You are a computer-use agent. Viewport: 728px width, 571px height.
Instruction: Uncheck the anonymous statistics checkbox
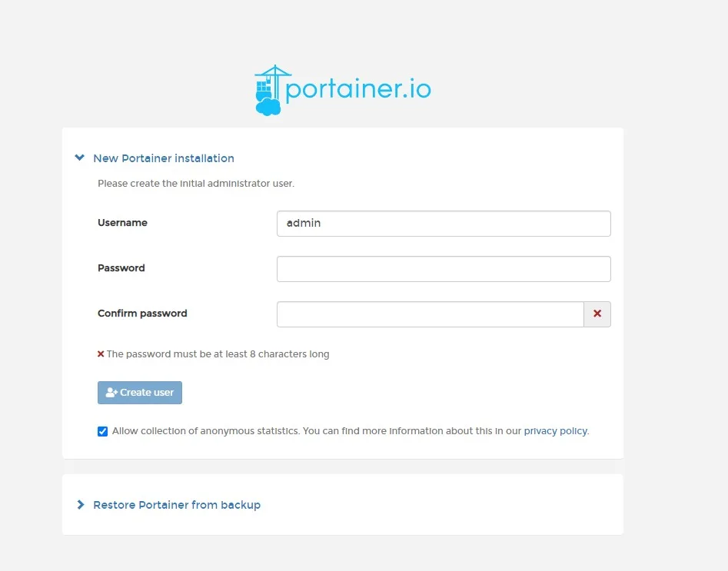(x=103, y=431)
